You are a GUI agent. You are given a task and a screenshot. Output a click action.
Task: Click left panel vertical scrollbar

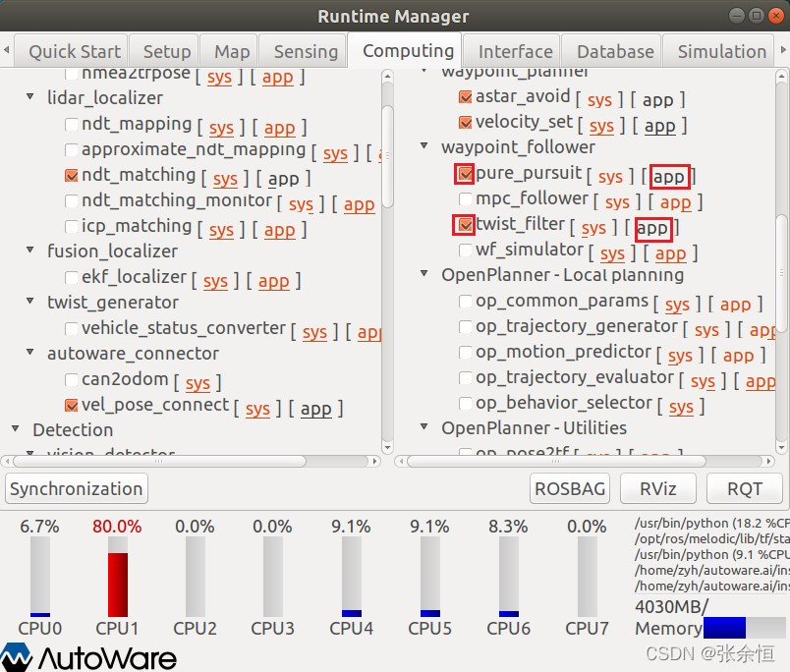point(387,156)
